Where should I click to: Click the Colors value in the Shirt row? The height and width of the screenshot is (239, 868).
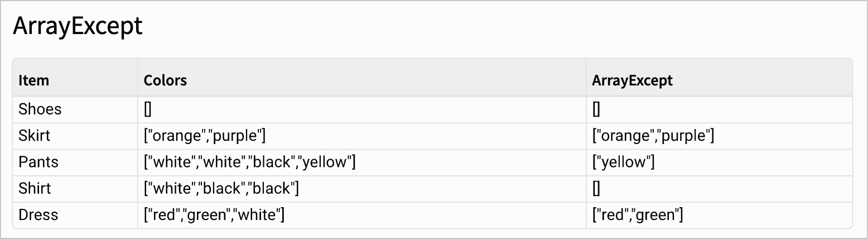pos(221,188)
